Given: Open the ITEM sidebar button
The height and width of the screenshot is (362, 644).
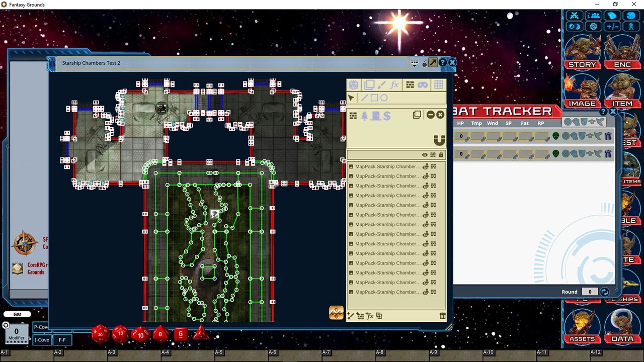Looking at the screenshot, I should coord(622,90).
